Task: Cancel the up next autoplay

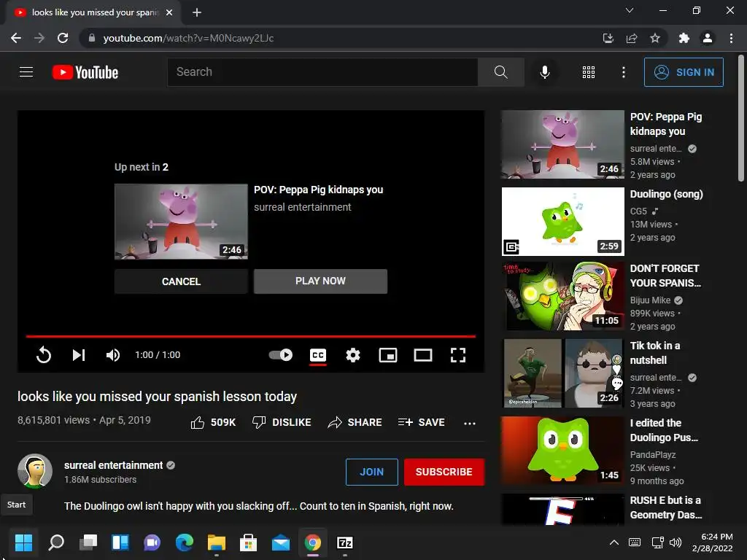Action: point(181,281)
